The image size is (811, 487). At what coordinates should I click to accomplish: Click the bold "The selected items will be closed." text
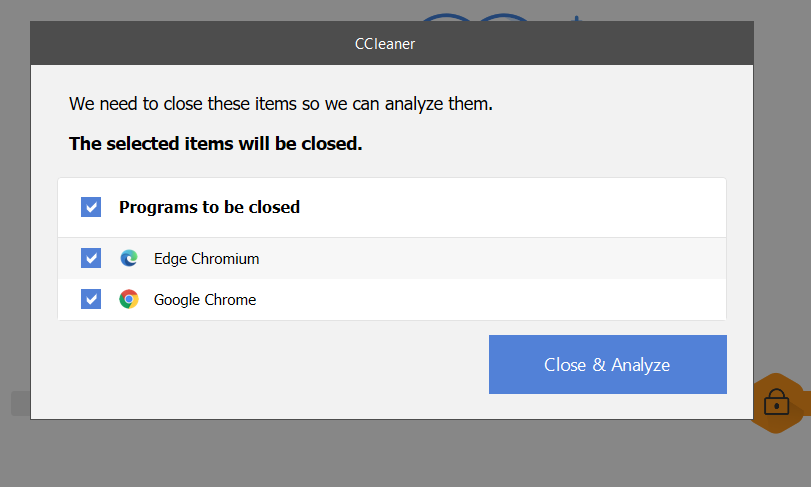pyautogui.click(x=215, y=143)
